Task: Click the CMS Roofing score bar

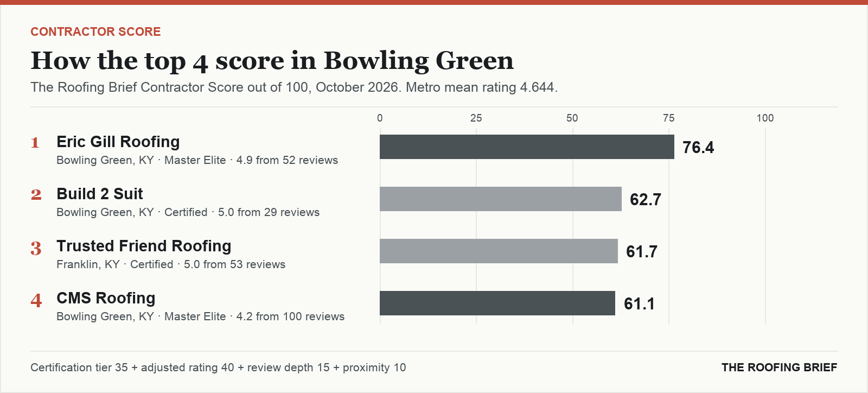Action: pyautogui.click(x=497, y=303)
